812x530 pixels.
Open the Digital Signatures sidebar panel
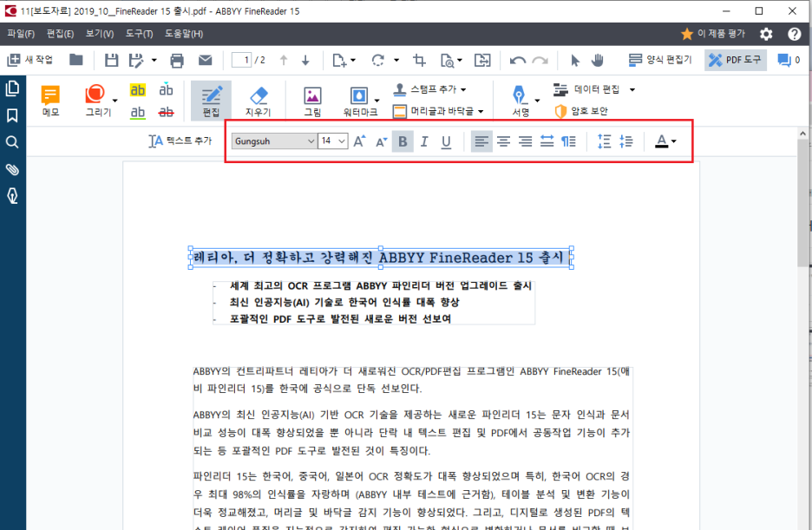tap(12, 196)
